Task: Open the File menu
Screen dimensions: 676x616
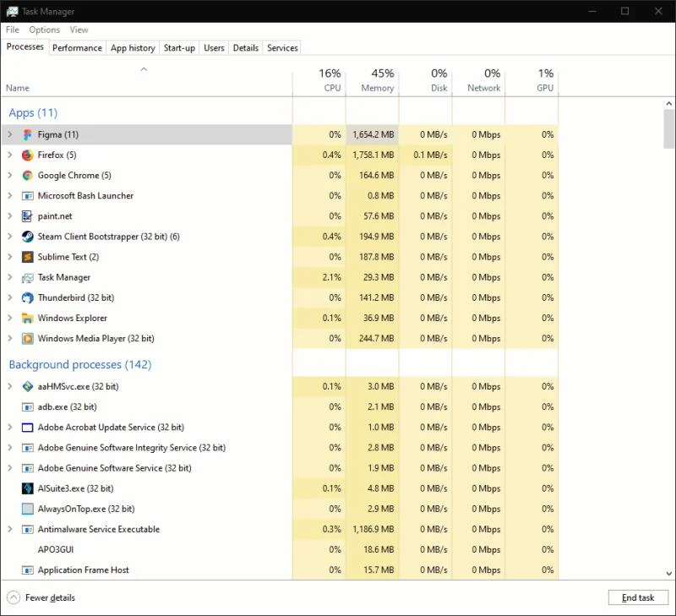Action: [x=13, y=30]
